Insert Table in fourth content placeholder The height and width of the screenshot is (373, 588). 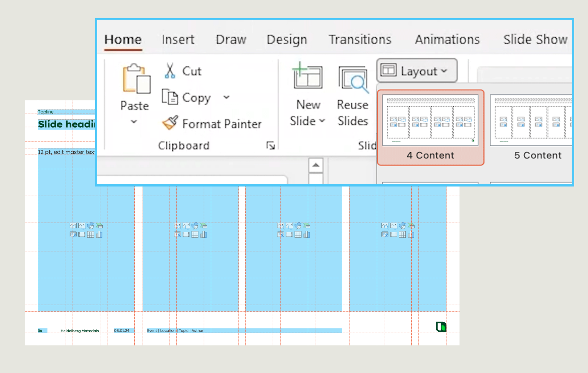pos(402,234)
